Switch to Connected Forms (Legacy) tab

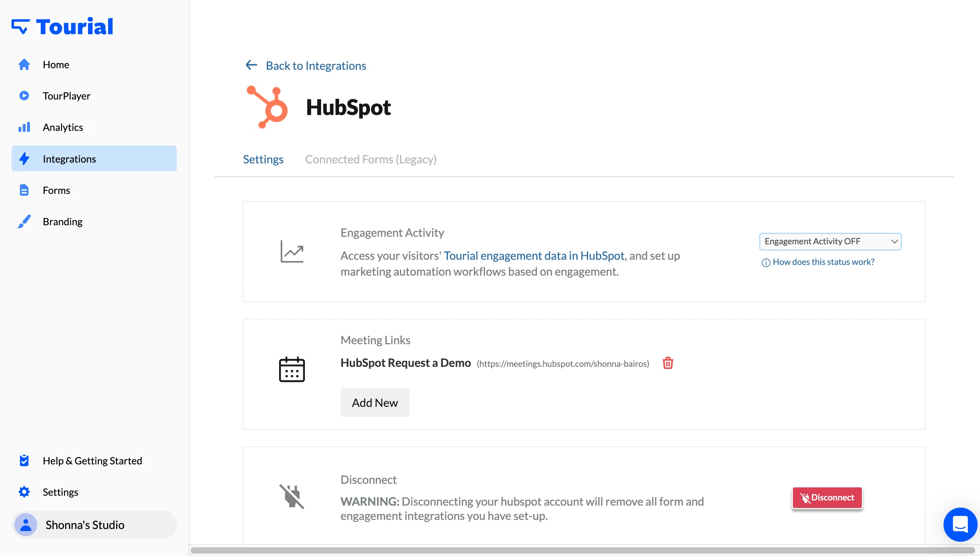pyautogui.click(x=371, y=159)
